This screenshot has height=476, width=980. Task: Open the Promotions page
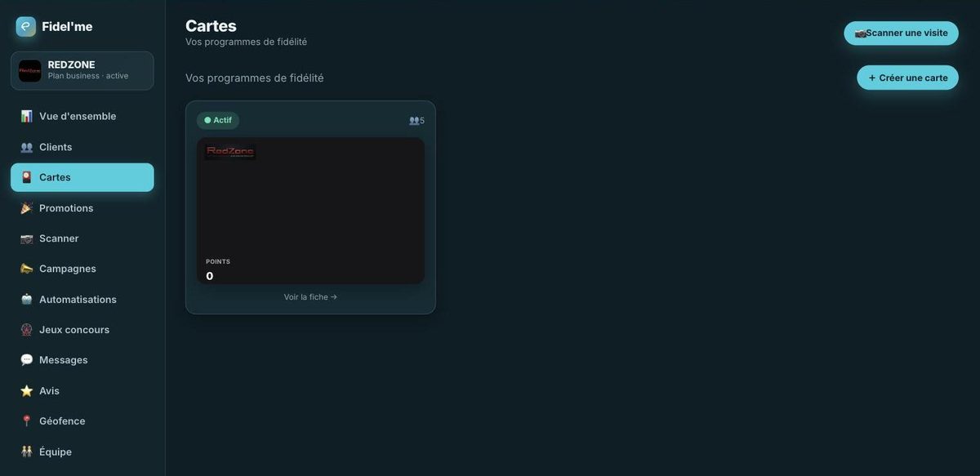coord(82,208)
